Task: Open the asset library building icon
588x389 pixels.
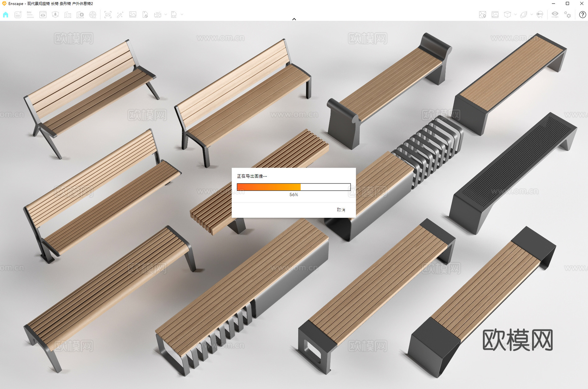Action: tap(68, 15)
